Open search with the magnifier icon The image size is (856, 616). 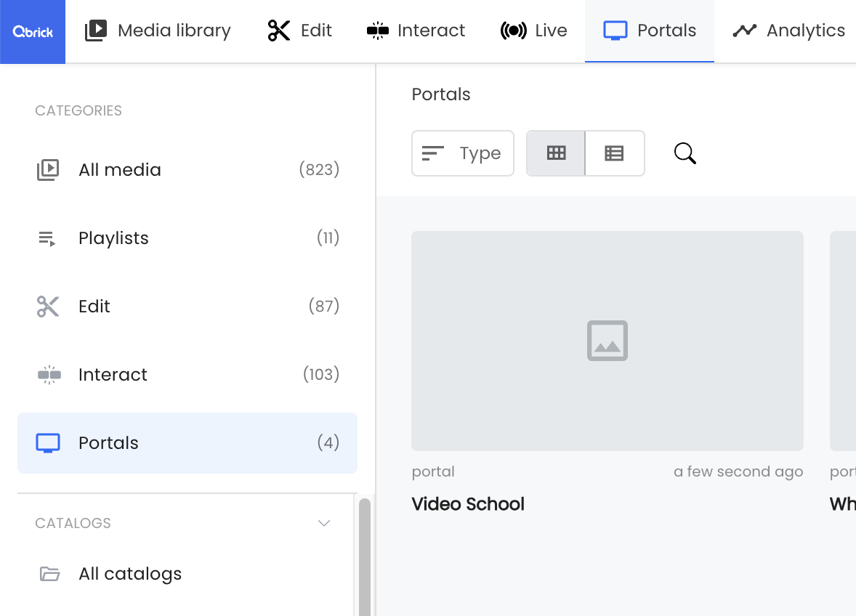pyautogui.click(x=685, y=153)
